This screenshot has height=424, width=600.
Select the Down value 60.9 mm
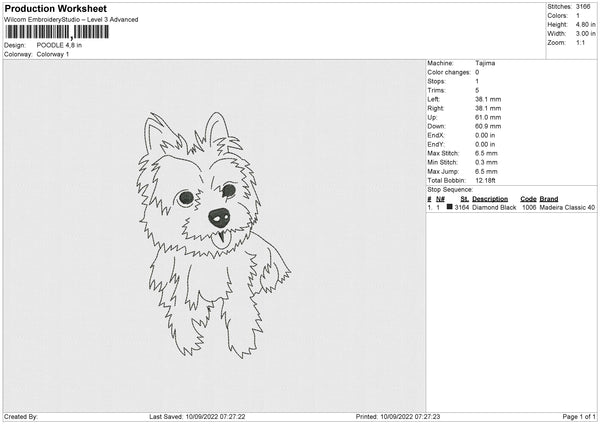[x=488, y=126]
